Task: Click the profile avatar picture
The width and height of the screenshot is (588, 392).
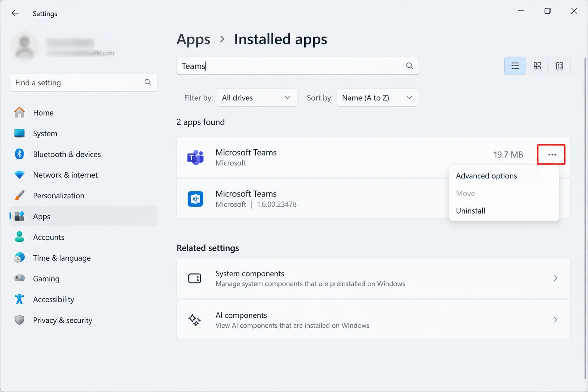Action: (x=24, y=46)
